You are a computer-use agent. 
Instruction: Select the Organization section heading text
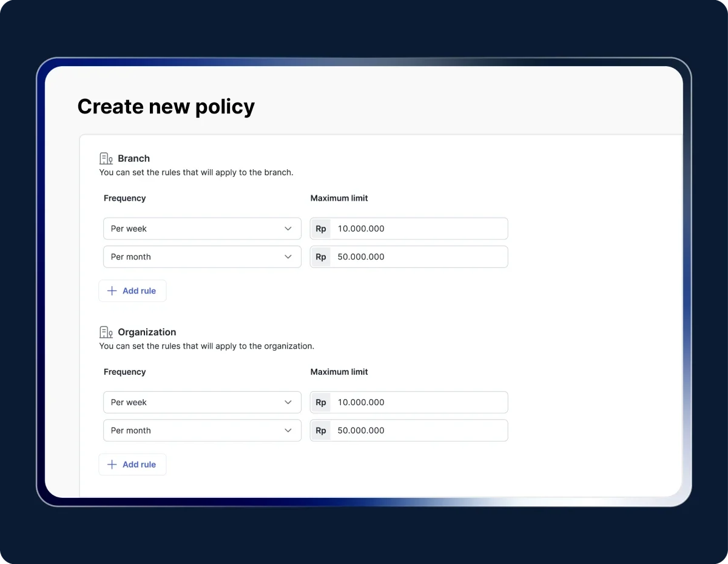(147, 332)
